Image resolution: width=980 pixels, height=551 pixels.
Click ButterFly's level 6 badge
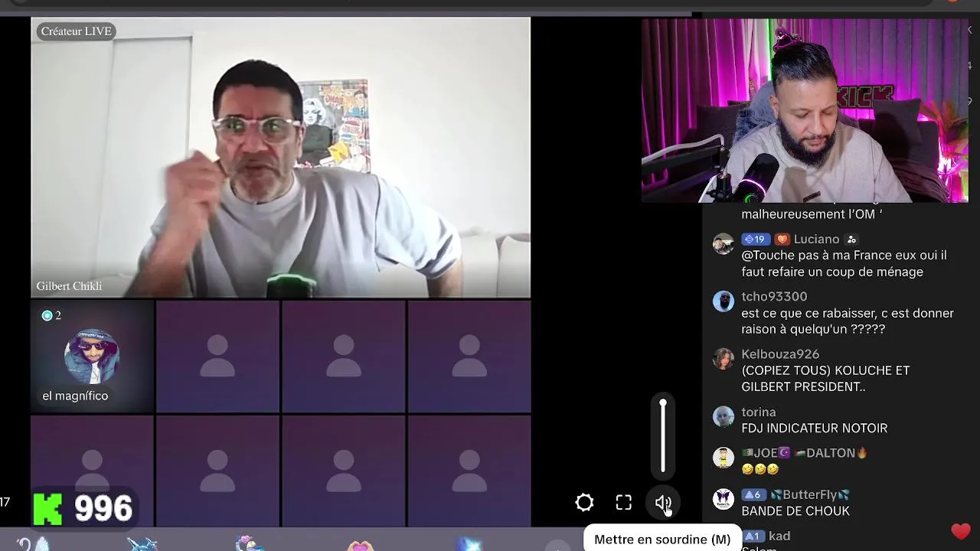point(754,494)
